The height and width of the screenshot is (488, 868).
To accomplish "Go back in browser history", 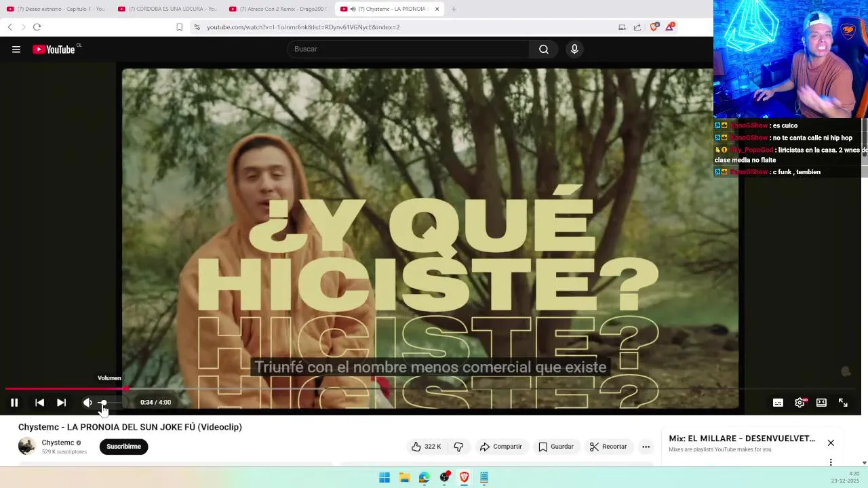I will pos(9,27).
